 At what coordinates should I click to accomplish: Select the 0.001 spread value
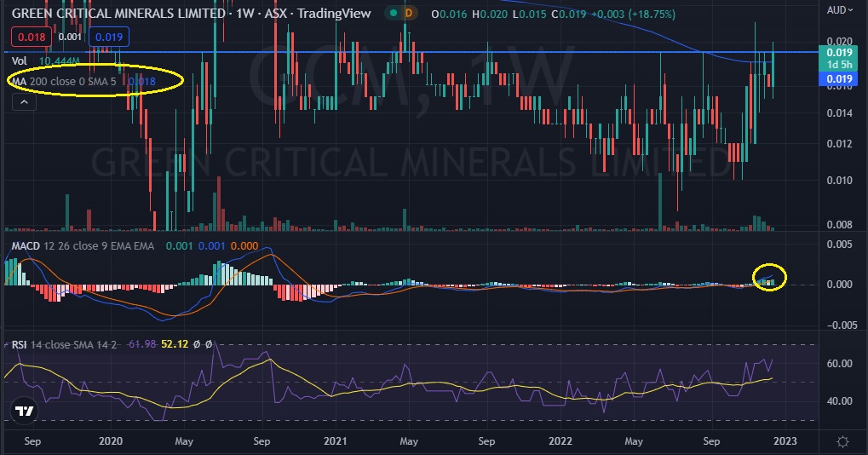(70, 37)
